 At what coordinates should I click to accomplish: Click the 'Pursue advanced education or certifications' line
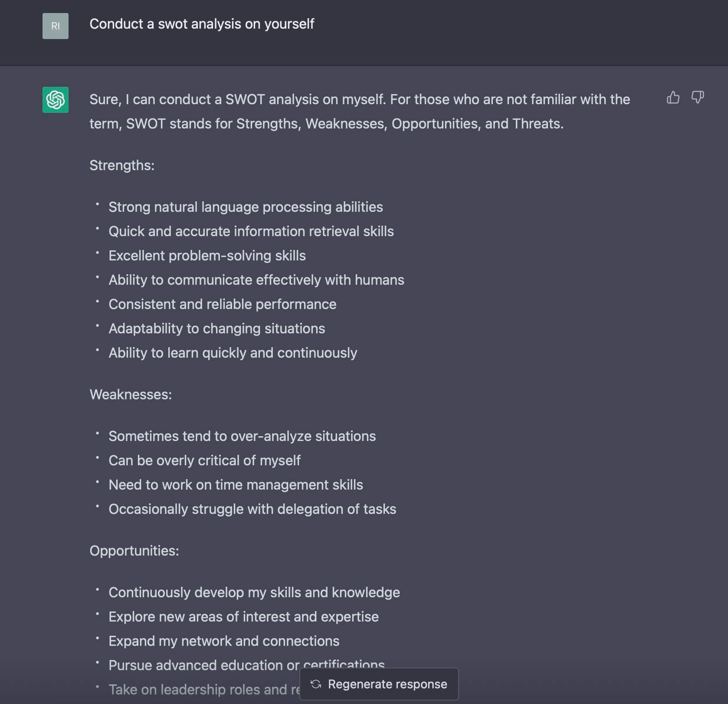246,665
